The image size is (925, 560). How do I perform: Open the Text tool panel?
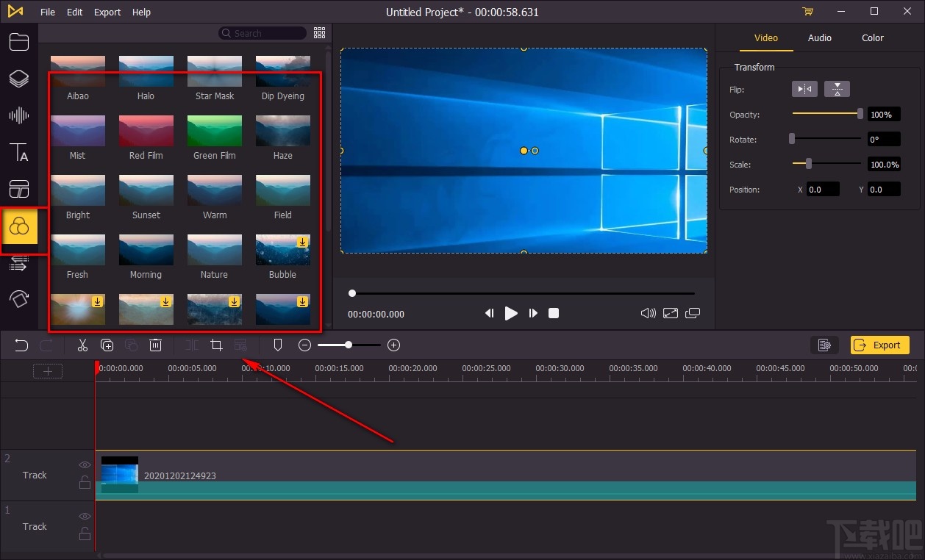19,153
